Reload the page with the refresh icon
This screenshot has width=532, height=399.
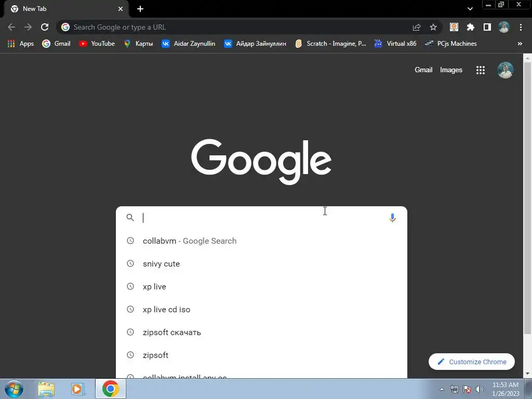(x=45, y=27)
